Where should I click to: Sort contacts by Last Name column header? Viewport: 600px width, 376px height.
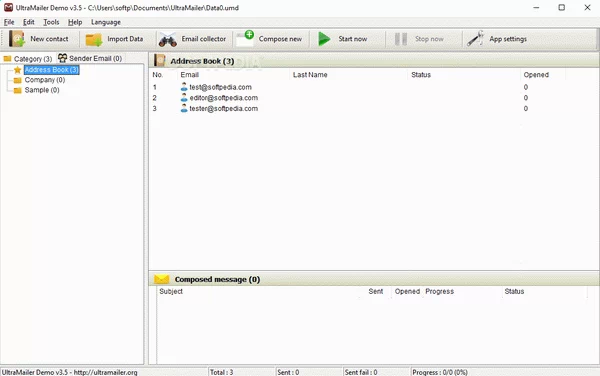coord(310,75)
